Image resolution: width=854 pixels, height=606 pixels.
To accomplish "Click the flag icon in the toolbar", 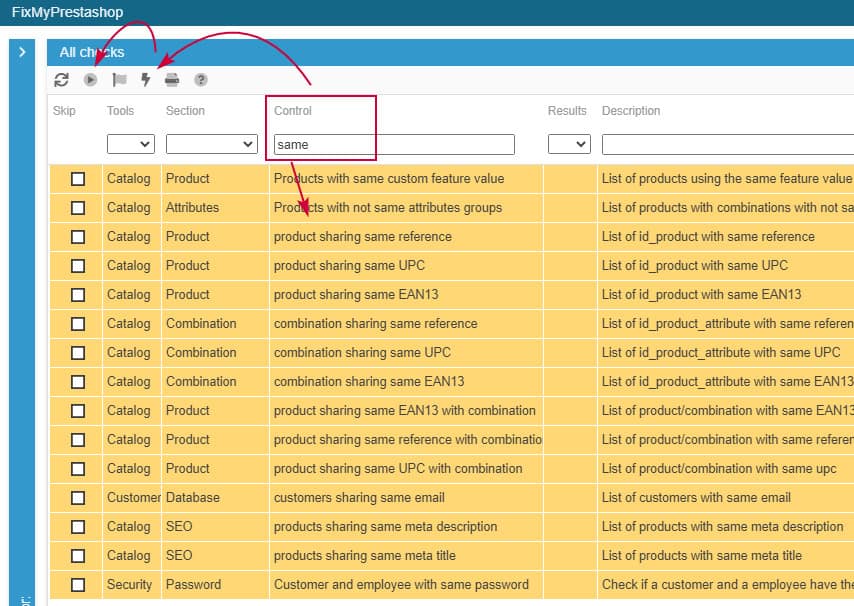I will [x=119, y=80].
